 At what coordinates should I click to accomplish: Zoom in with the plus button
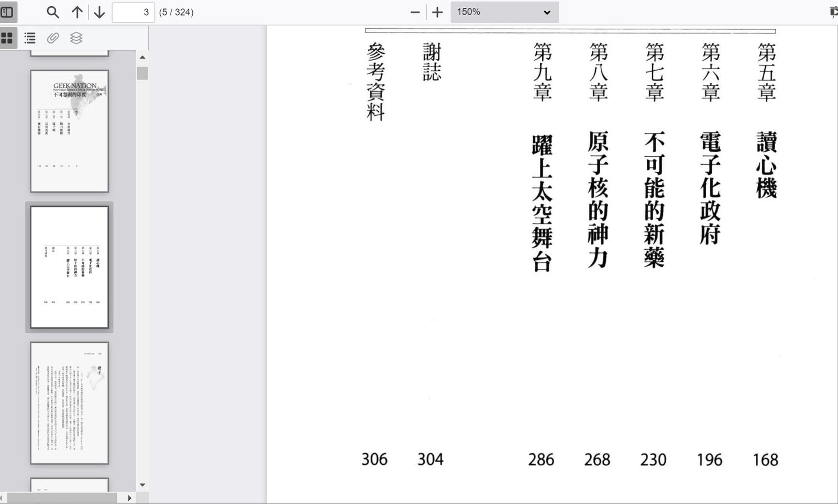437,12
